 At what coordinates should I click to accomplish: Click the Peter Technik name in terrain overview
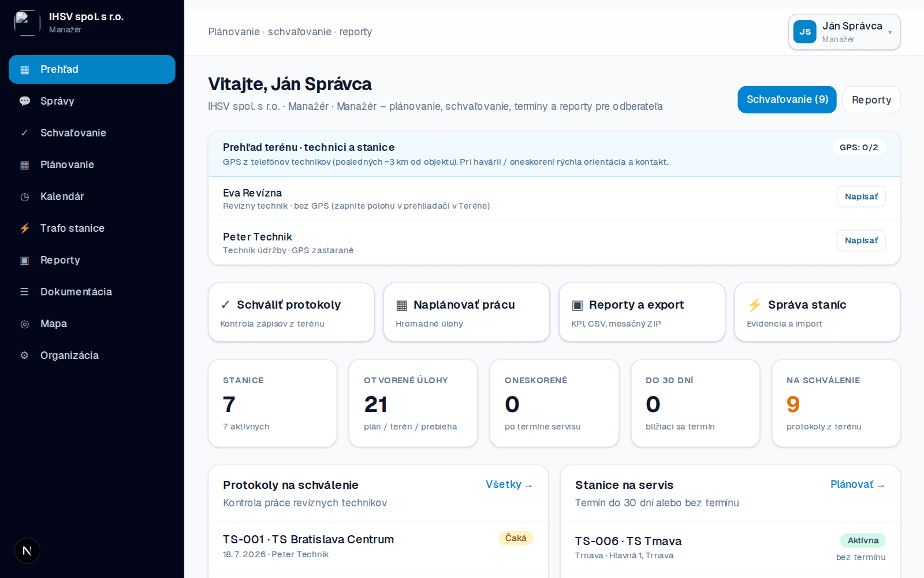pos(258,237)
